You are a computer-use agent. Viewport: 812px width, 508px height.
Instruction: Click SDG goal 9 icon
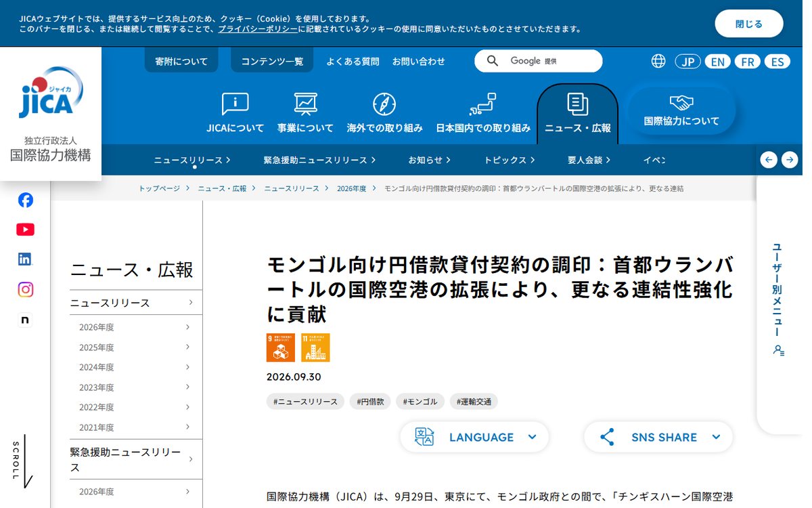coord(281,347)
